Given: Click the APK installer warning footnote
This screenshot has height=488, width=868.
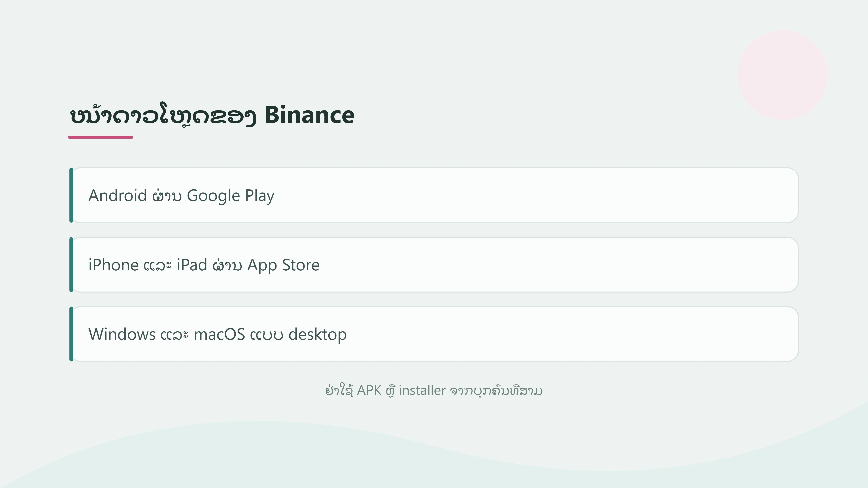Looking at the screenshot, I should [x=434, y=391].
